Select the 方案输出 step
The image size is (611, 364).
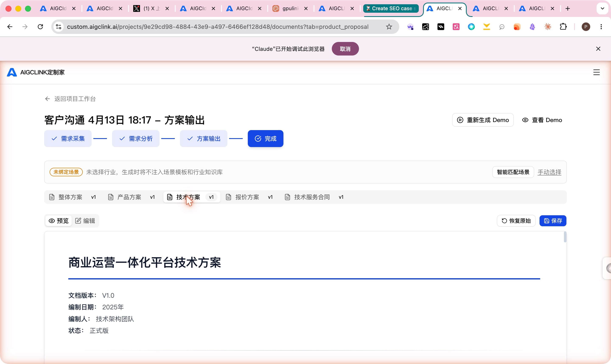(x=203, y=139)
